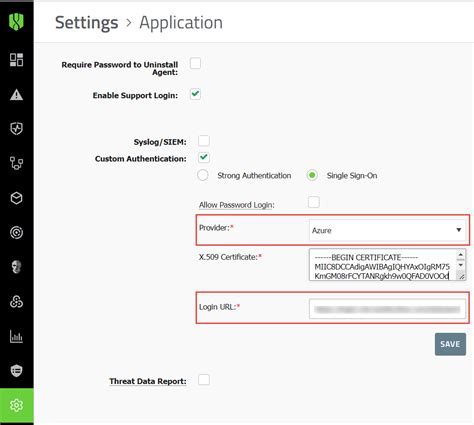The height and width of the screenshot is (425, 474).
Task: Click the Login URL label
Action: pyautogui.click(x=219, y=307)
